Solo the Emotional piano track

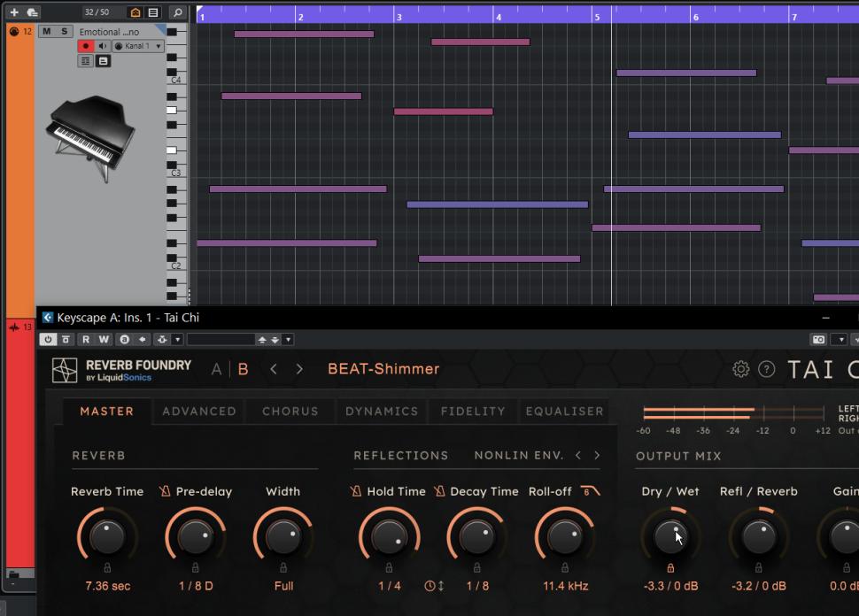click(64, 32)
